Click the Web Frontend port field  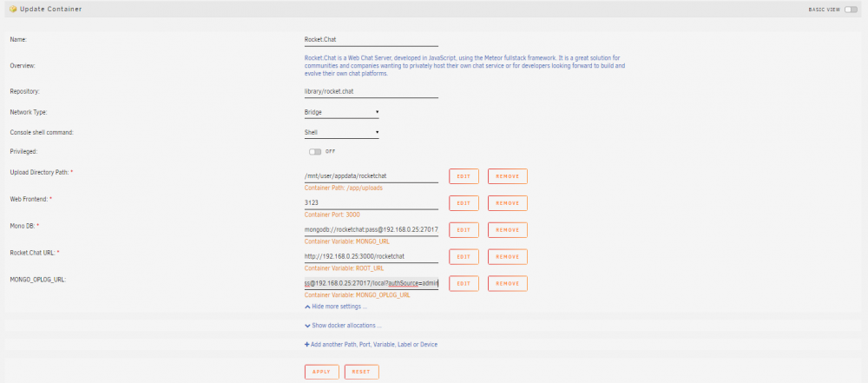pos(372,203)
